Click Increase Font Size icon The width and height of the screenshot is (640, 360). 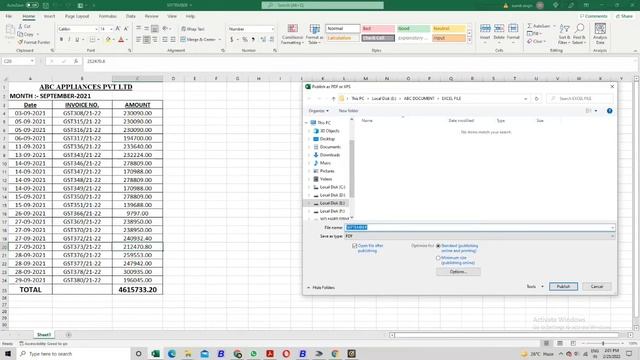pyautogui.click(x=118, y=29)
